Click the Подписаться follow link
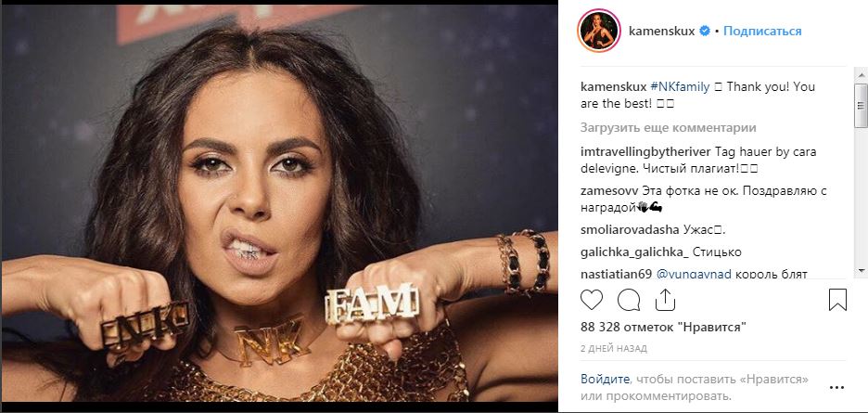The image size is (868, 413). click(762, 31)
